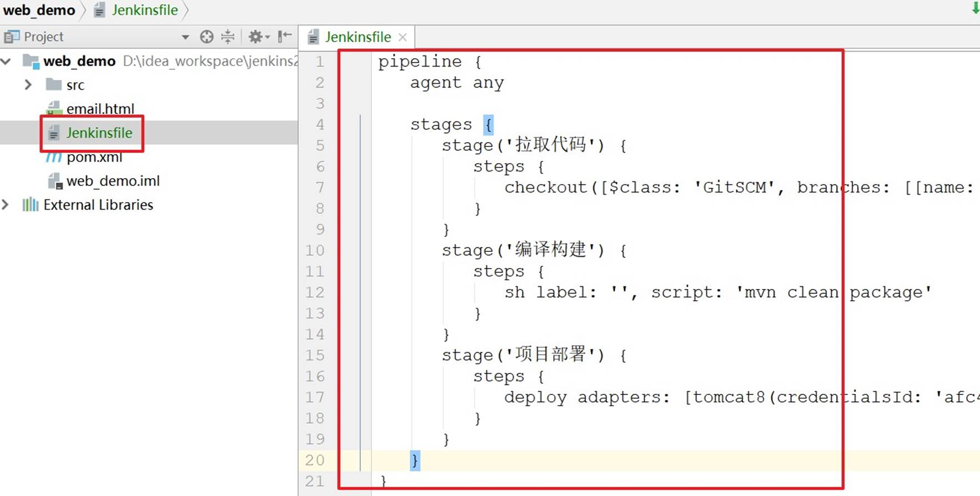Click line number 1 in the gutter
The image size is (980, 496).
point(320,62)
